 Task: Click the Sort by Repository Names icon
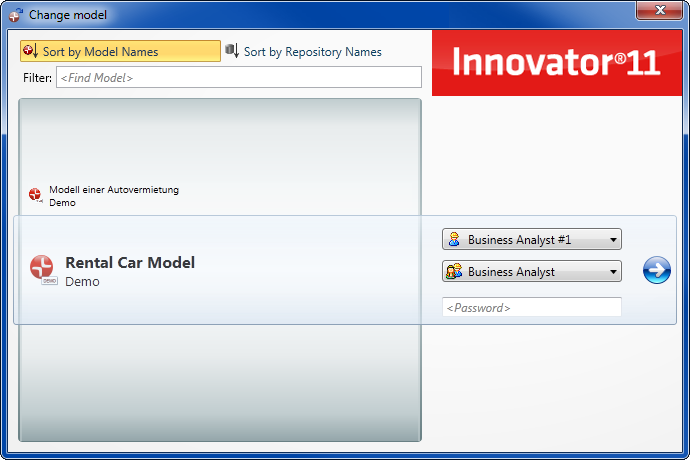tap(232, 51)
